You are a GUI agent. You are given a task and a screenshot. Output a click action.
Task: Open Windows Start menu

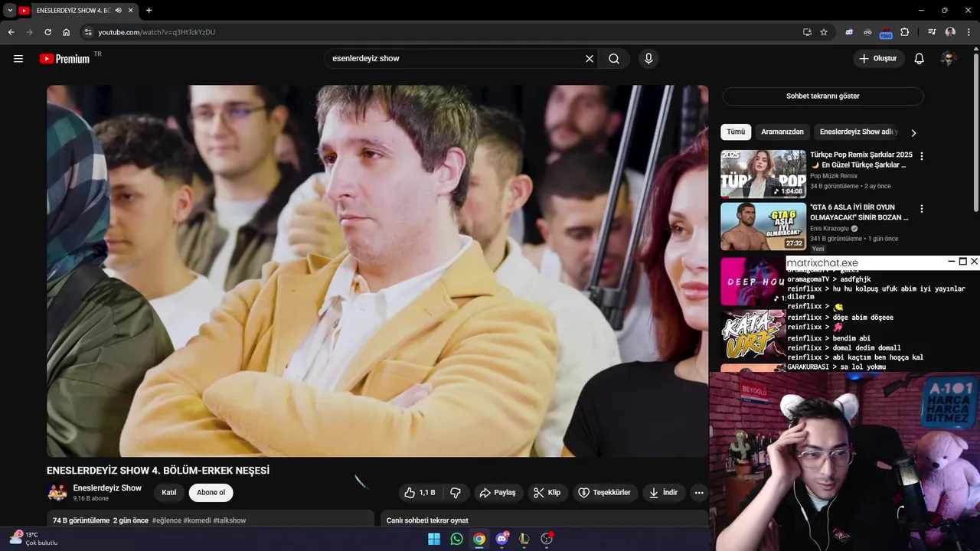[434, 539]
